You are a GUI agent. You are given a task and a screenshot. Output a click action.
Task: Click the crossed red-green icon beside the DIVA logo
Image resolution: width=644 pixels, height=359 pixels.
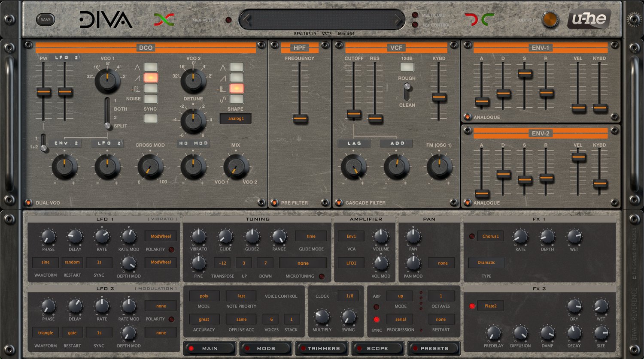pyautogui.click(x=164, y=19)
